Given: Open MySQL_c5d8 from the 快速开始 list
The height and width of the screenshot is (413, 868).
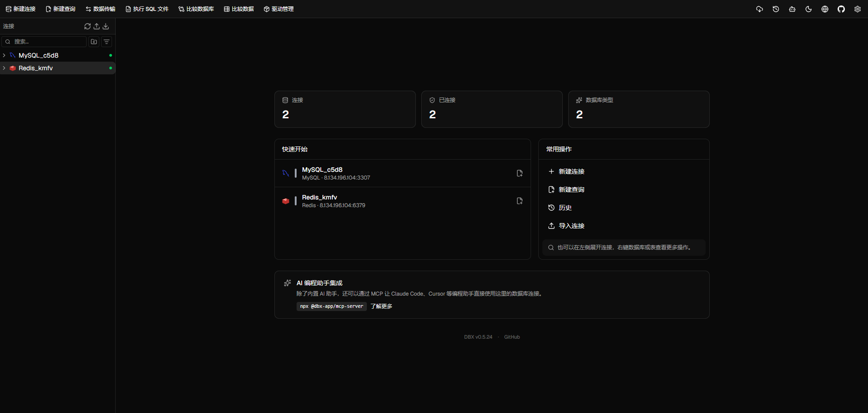Looking at the screenshot, I should pos(402,173).
